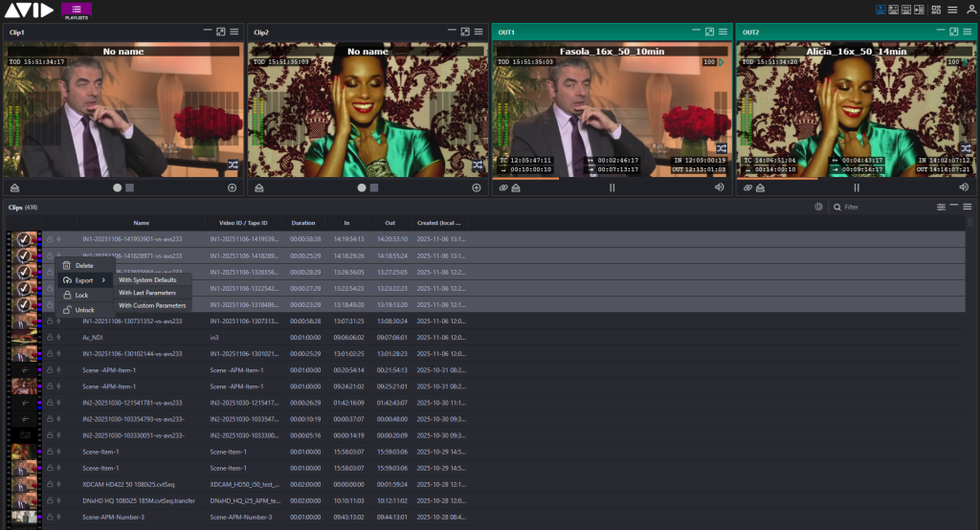
Task: Open the OUT2 panel hamburger menu
Action: pyautogui.click(x=968, y=32)
